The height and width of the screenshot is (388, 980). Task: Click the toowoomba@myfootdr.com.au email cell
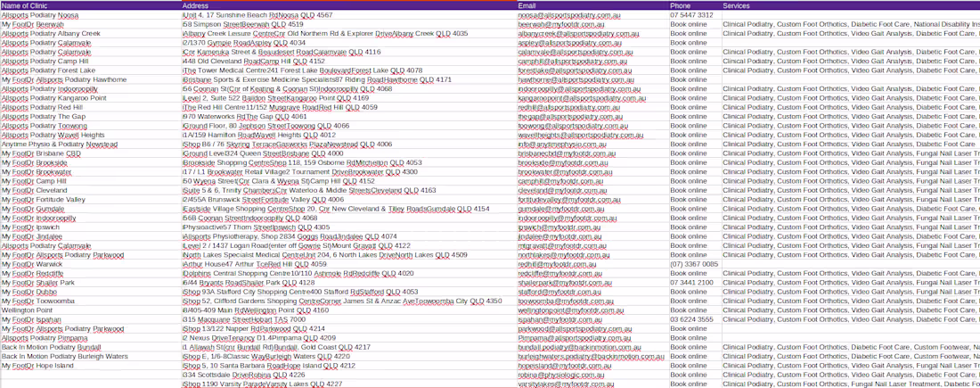point(593,301)
